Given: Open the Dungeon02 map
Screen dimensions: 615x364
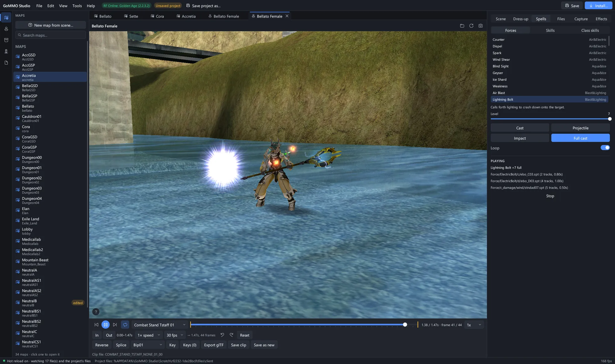Looking at the screenshot, I should (50, 180).
